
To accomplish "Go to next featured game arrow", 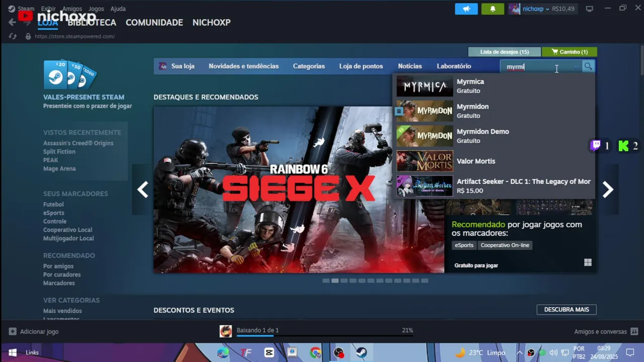I will [x=608, y=190].
